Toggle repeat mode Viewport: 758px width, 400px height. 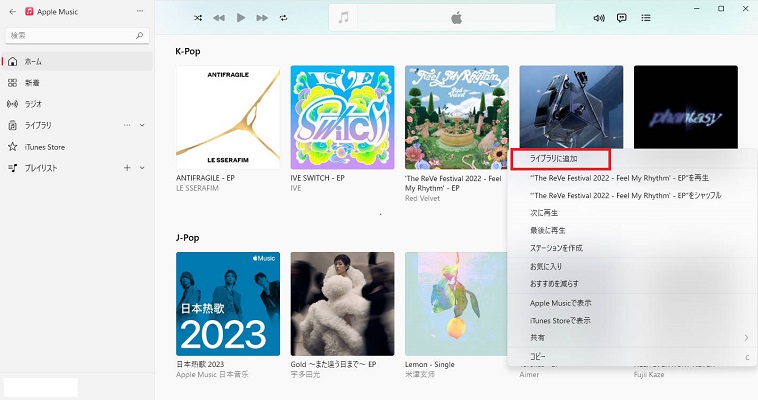(283, 18)
